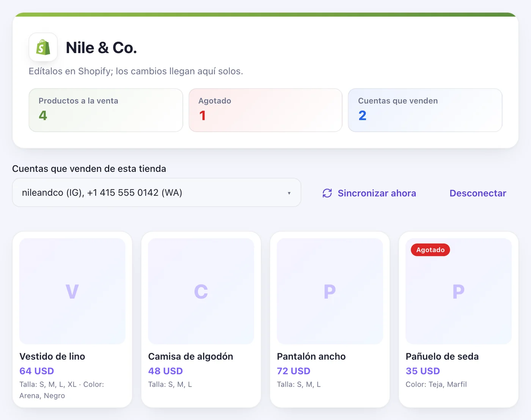The image size is (531, 420).
Task: Click the 64 USD price
Action: coord(37,371)
